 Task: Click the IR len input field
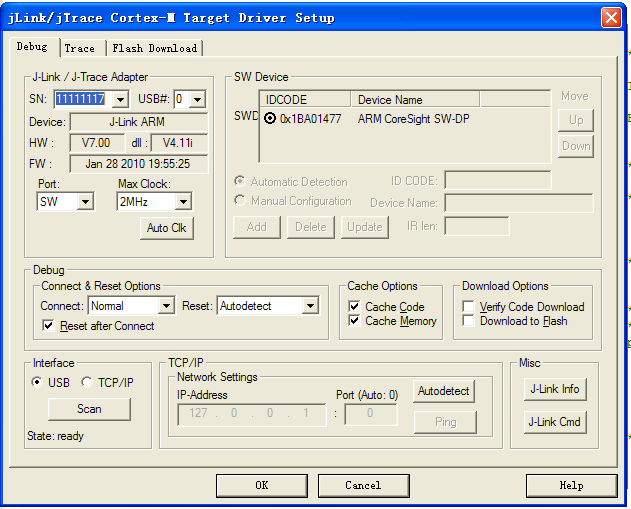tap(477, 226)
